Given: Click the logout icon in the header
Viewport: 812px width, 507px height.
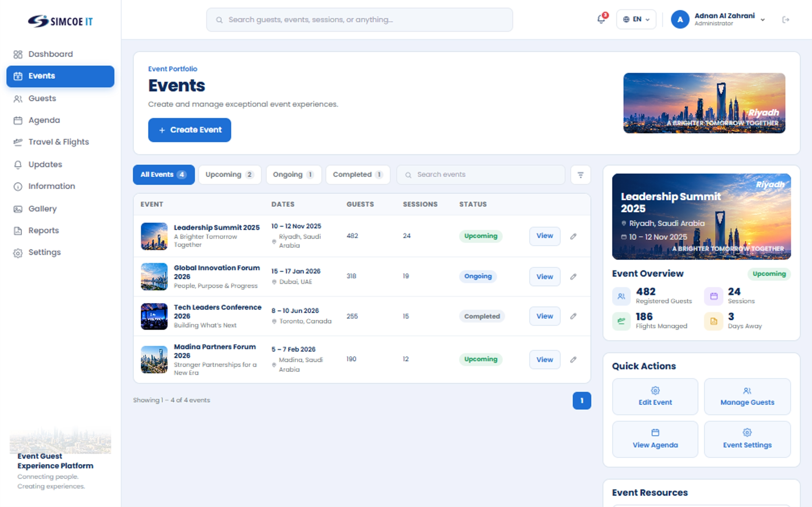Looking at the screenshot, I should [x=785, y=20].
